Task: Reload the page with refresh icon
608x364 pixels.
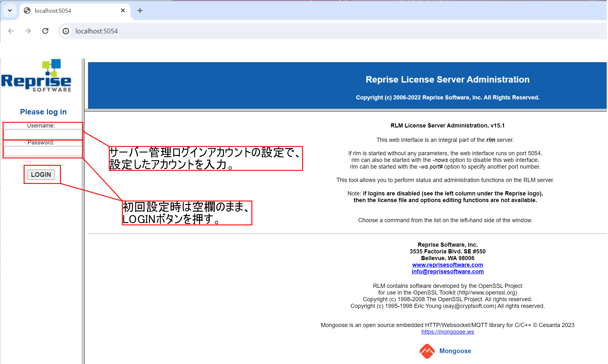Action: point(45,31)
